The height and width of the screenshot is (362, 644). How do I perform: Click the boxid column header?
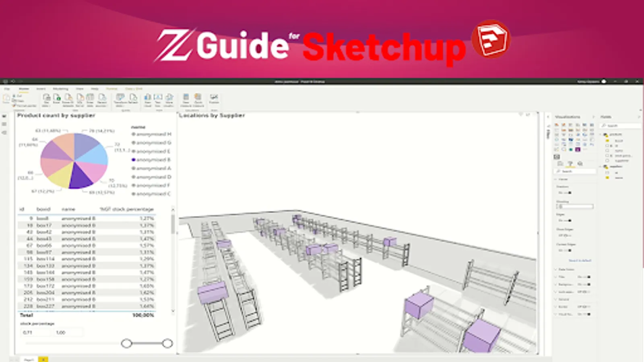[43, 209]
